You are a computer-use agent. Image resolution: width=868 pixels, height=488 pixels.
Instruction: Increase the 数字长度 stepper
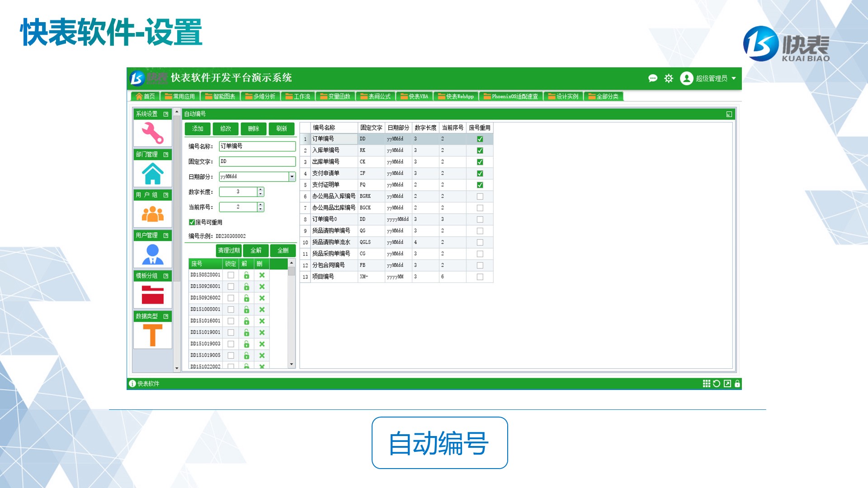click(260, 190)
